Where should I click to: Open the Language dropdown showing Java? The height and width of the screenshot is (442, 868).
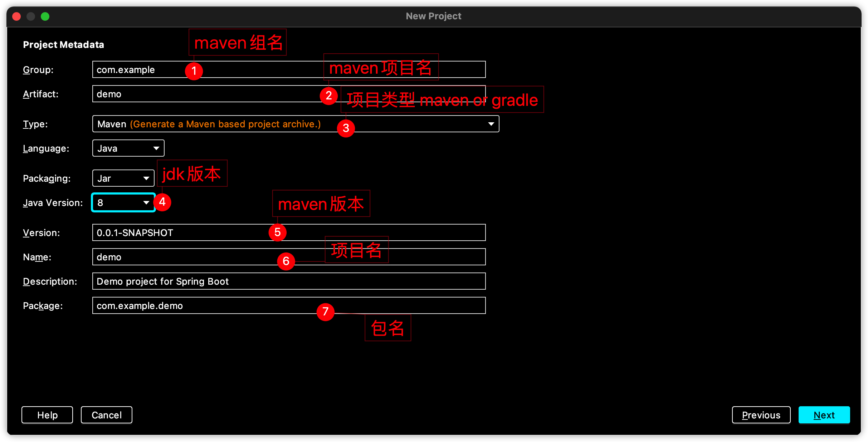(128, 148)
